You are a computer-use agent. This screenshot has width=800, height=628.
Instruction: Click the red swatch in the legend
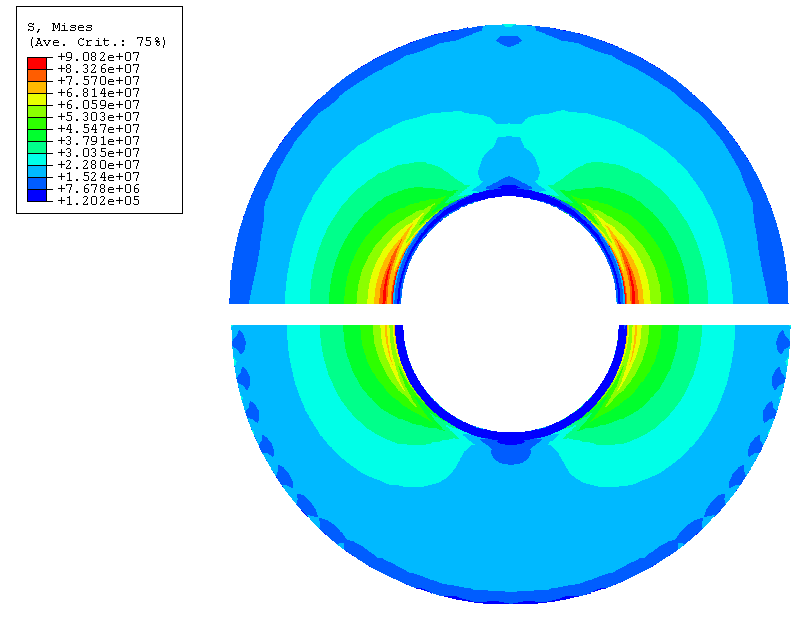click(37, 62)
